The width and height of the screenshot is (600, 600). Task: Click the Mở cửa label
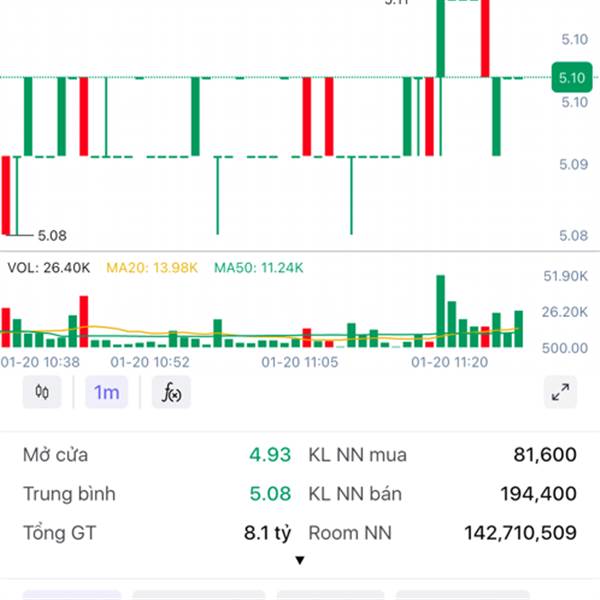pos(55,455)
